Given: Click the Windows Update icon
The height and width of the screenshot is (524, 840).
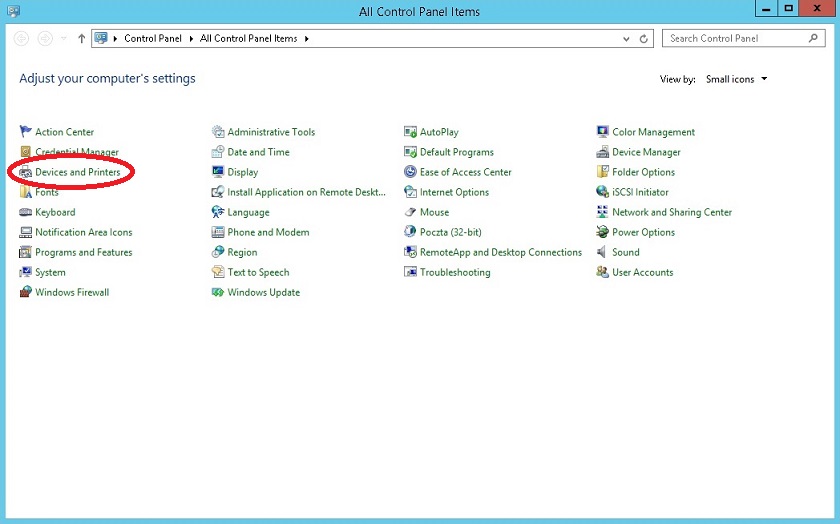Looking at the screenshot, I should click(218, 292).
